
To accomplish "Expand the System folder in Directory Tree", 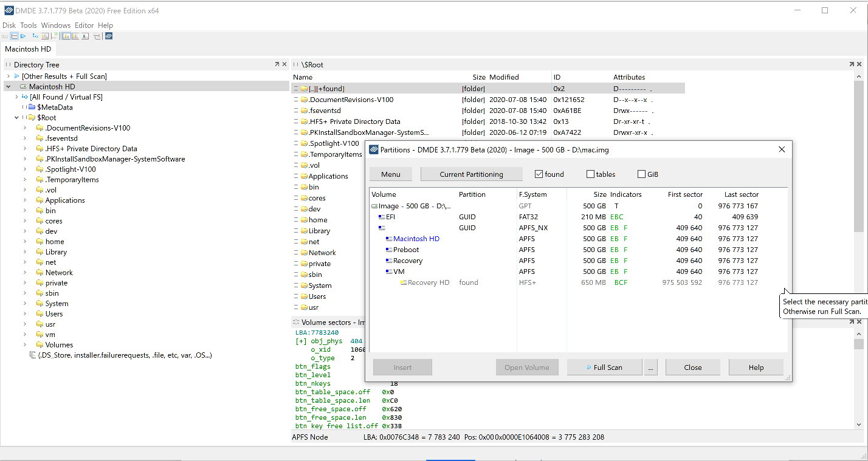I will tap(25, 304).
